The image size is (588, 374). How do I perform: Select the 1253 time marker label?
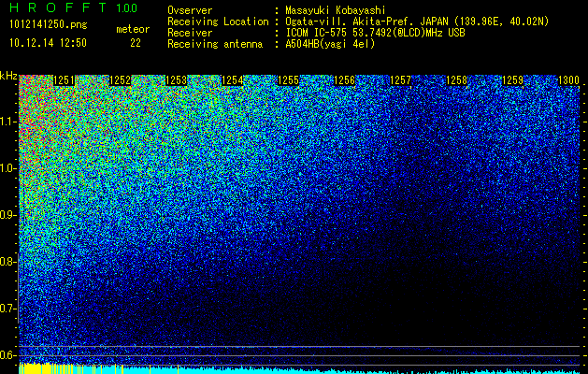[177, 80]
